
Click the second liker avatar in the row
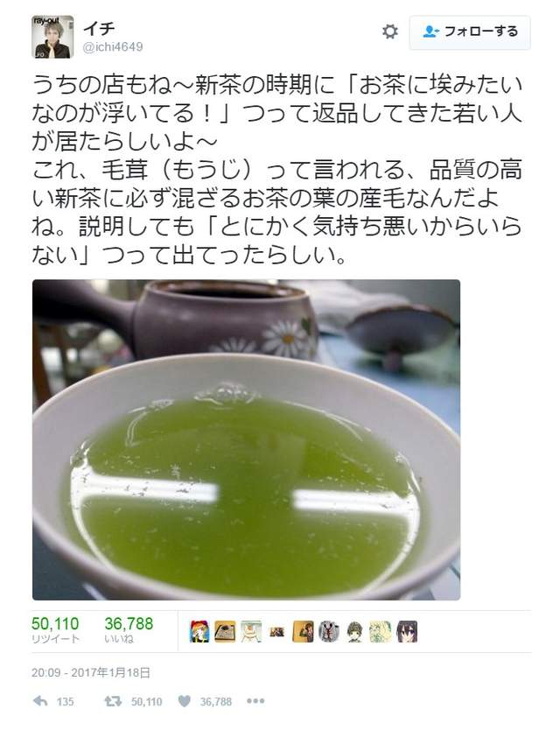[x=225, y=632]
